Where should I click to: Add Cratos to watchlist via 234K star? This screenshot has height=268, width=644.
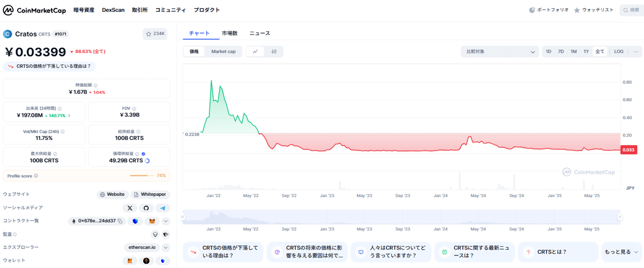click(x=155, y=34)
